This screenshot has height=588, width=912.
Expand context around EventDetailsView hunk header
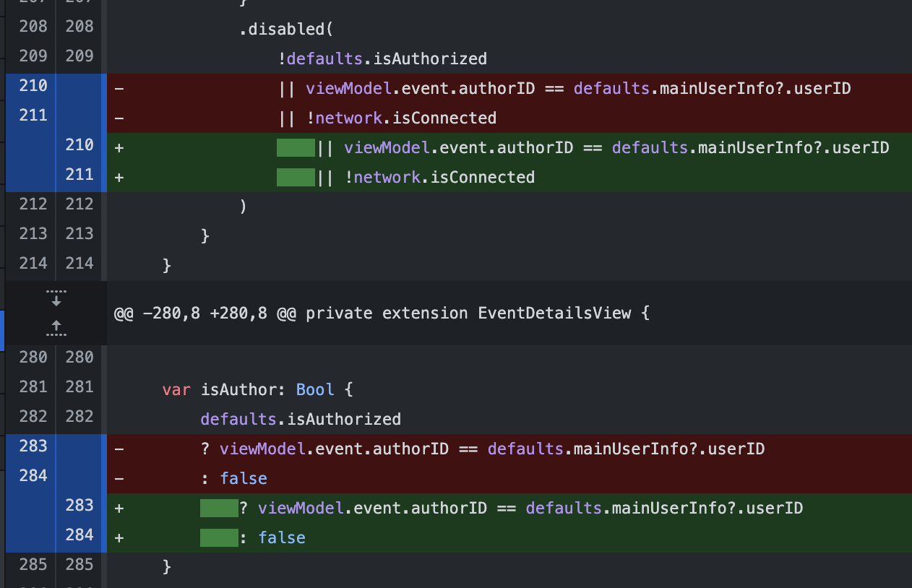pyautogui.click(x=56, y=312)
